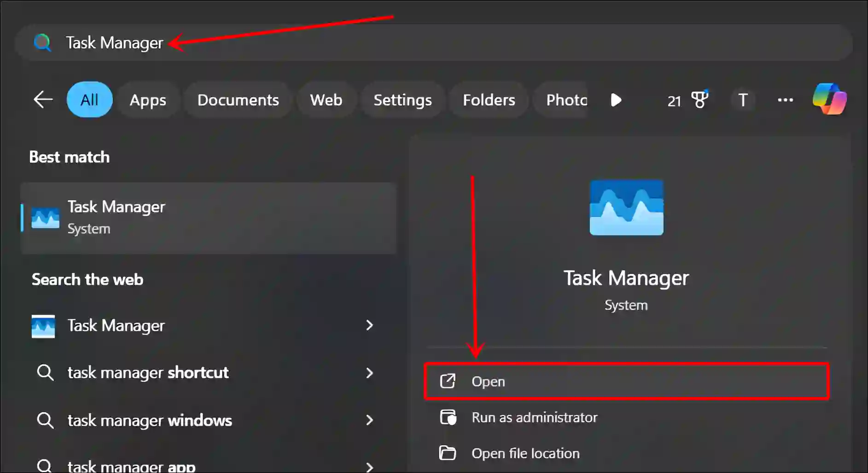Click the Best match heading
868x473 pixels.
coord(70,157)
